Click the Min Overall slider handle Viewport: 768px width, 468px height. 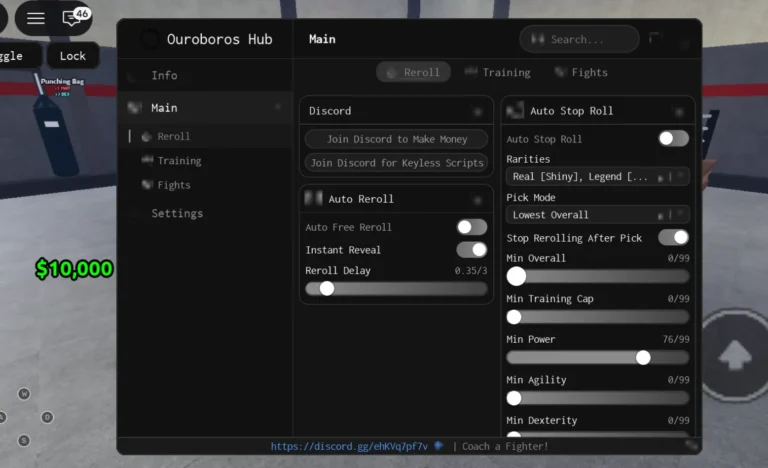516,276
